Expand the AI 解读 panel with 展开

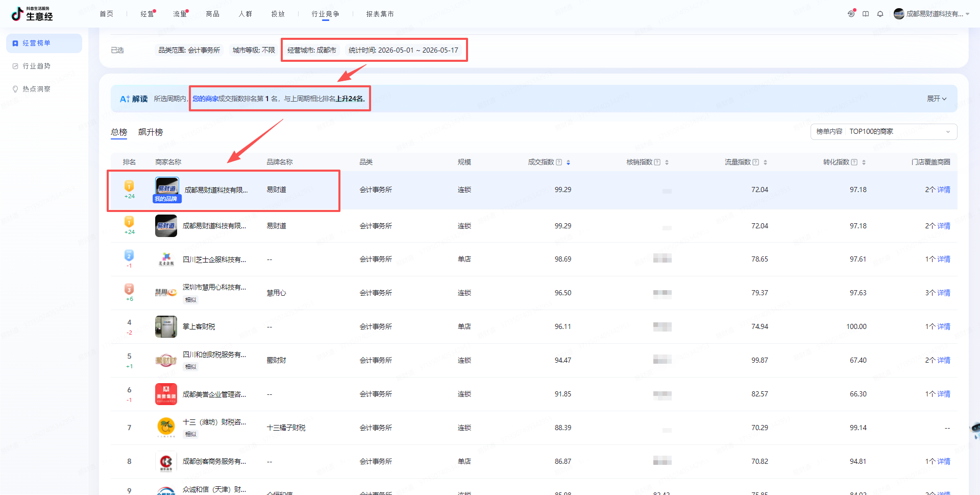pos(937,99)
